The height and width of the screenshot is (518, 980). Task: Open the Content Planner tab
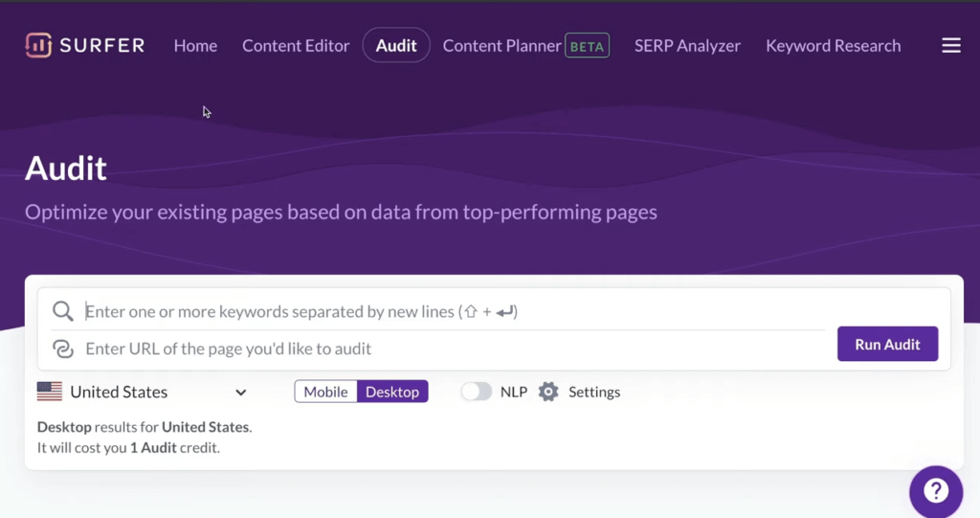(x=501, y=46)
